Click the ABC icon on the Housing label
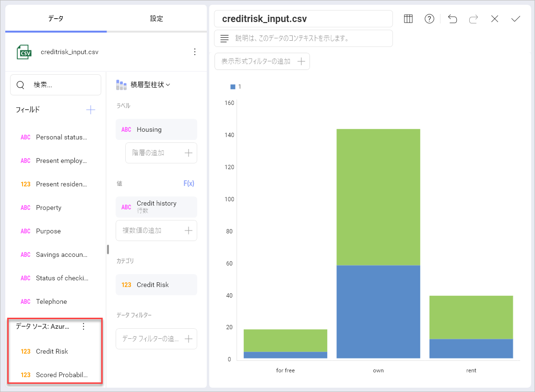This screenshot has height=392, width=535. [126, 129]
